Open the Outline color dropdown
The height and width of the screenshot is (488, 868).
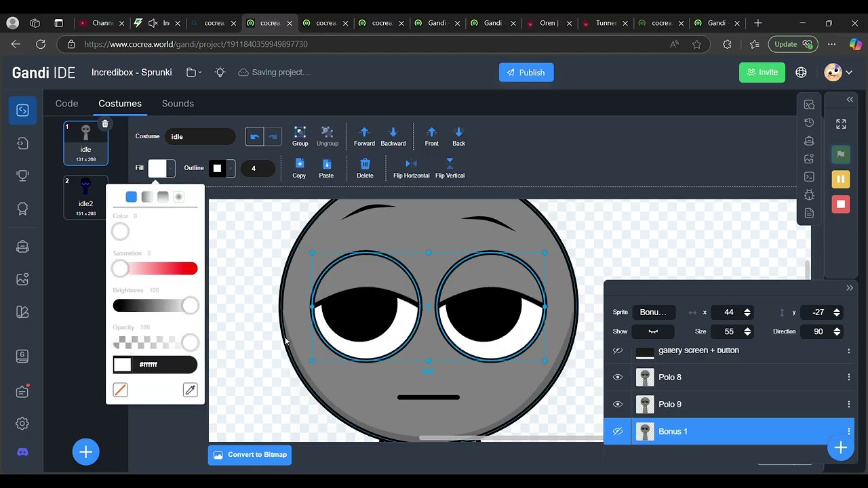[221, 168]
